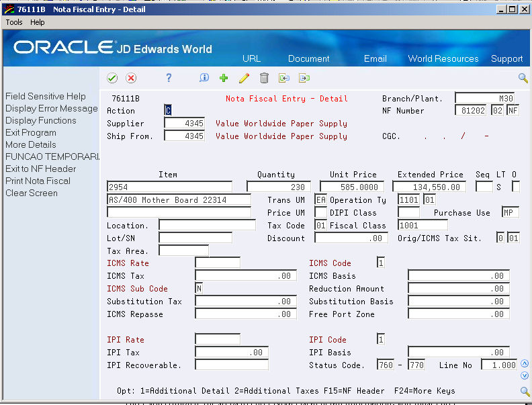This screenshot has width=532, height=405.
Task: Choose FUNCAO TEMPORARI in sidebar
Action: click(52, 156)
